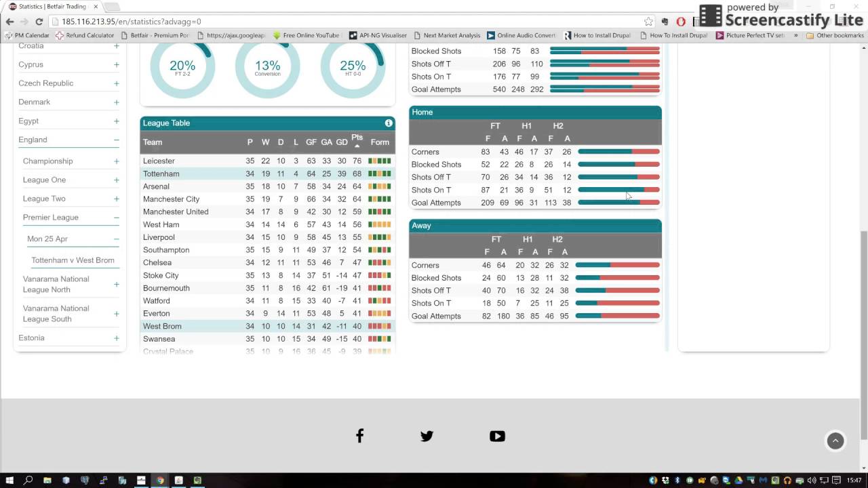Sort the table by Pts arrow
The image size is (868, 488).
357,145
